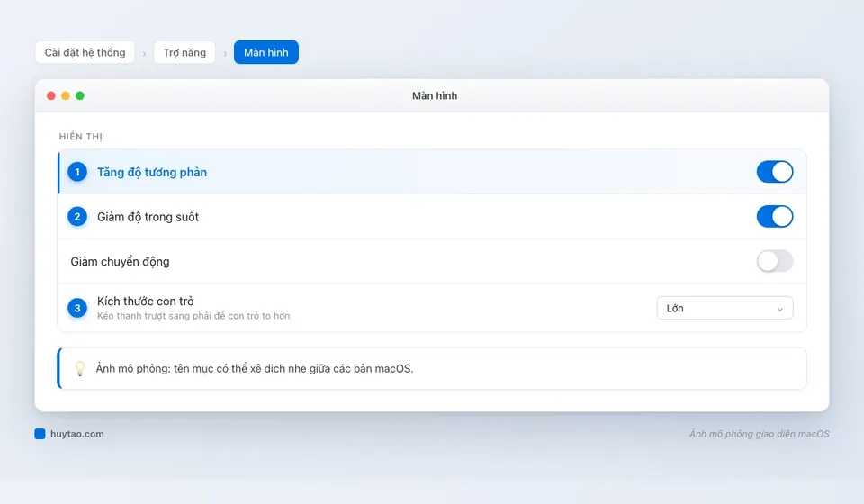Click the blue huytao.com logo square
Screen dimensions: 864x504
tap(40, 434)
